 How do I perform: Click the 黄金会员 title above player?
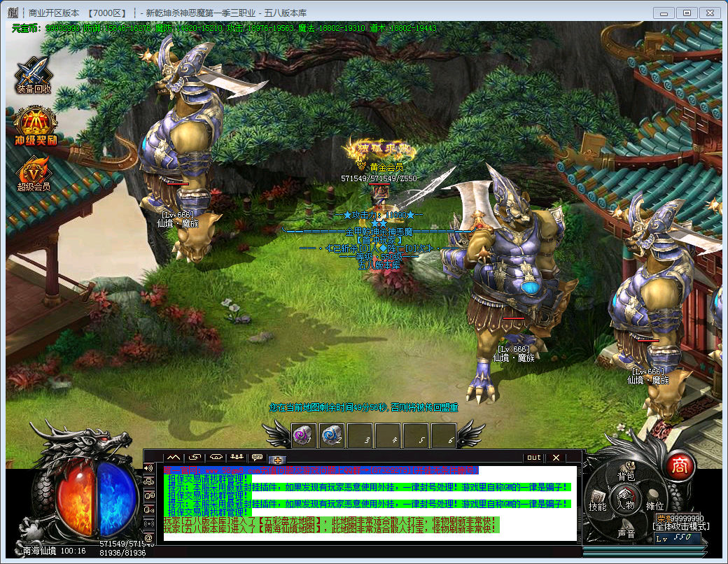386,167
